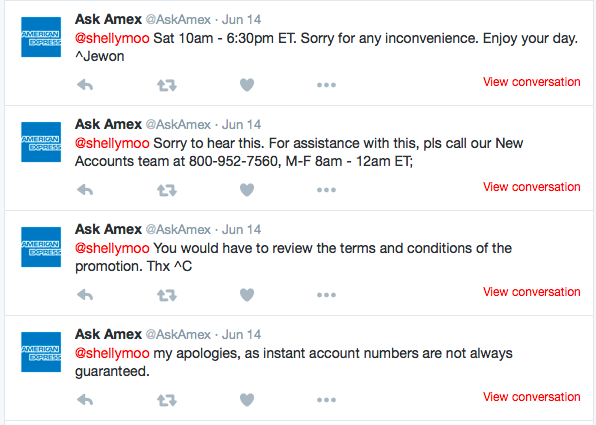The image size is (596, 425).
Task: Like the New Accounts team tweet
Action: tap(247, 190)
